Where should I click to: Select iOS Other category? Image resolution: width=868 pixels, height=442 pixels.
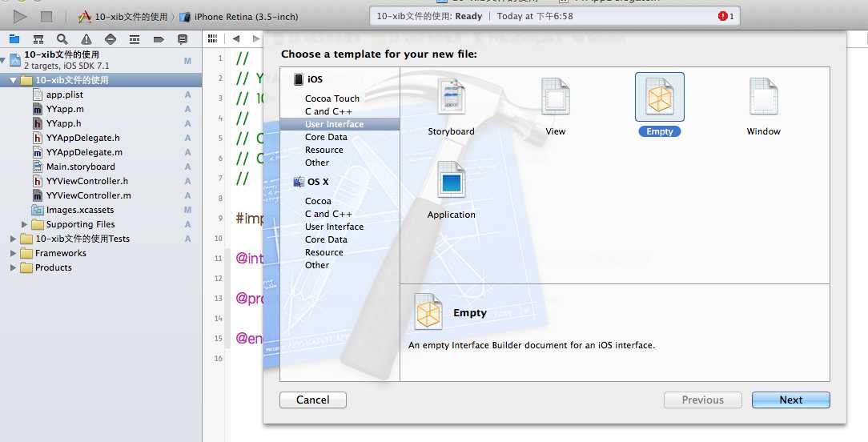tap(316, 163)
